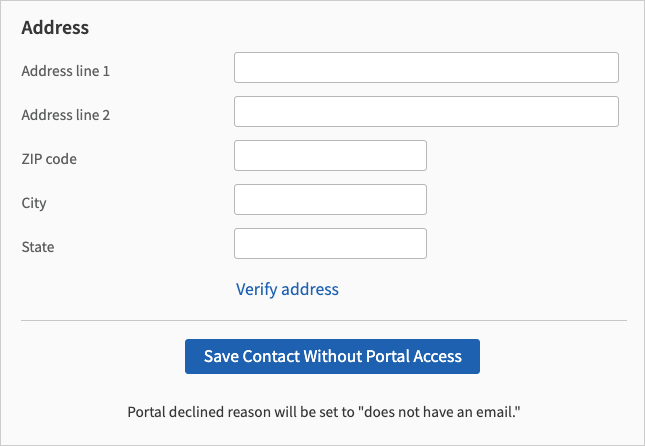Click the "State" label text
The image size is (645, 446).
(x=37, y=247)
